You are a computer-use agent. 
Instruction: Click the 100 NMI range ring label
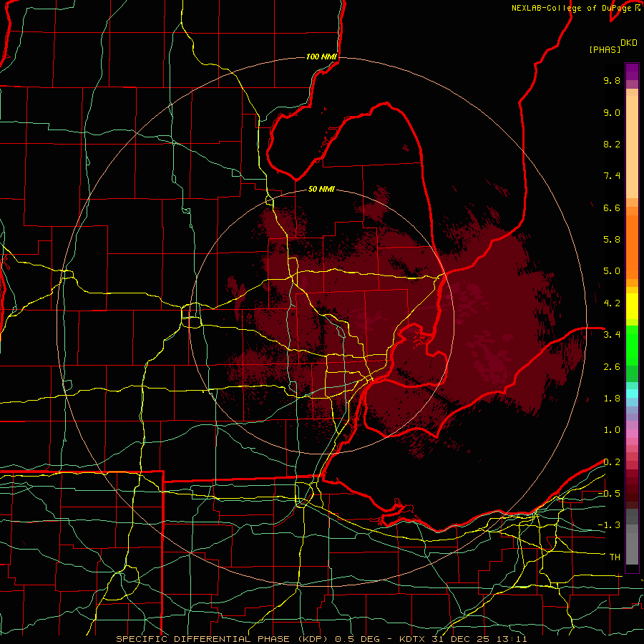point(321,57)
